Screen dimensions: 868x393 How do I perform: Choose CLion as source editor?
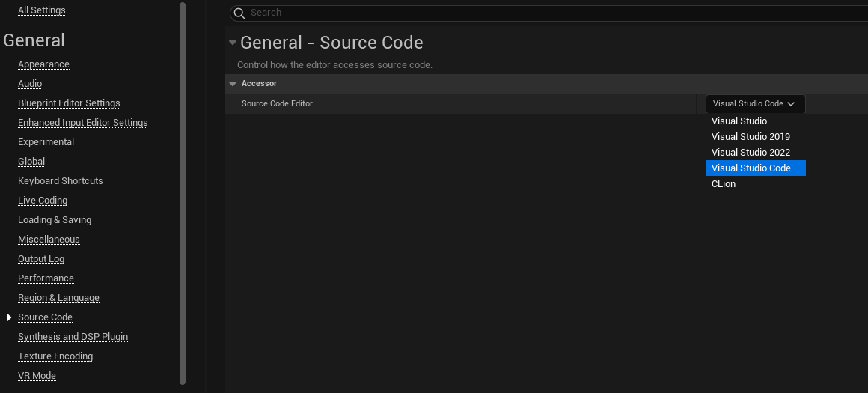pyautogui.click(x=755, y=183)
